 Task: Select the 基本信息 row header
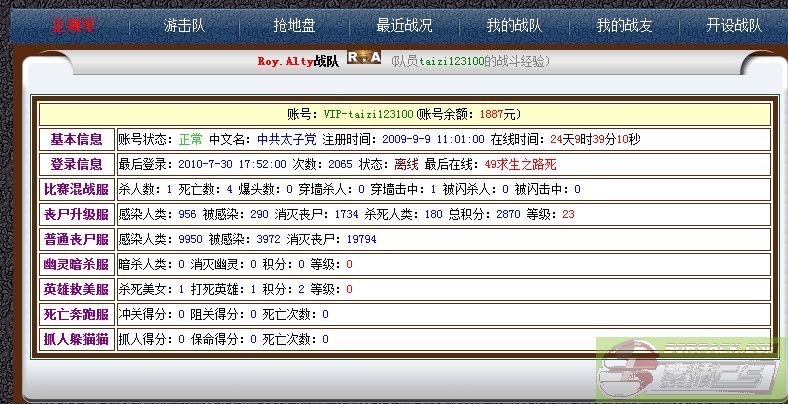click(x=76, y=139)
